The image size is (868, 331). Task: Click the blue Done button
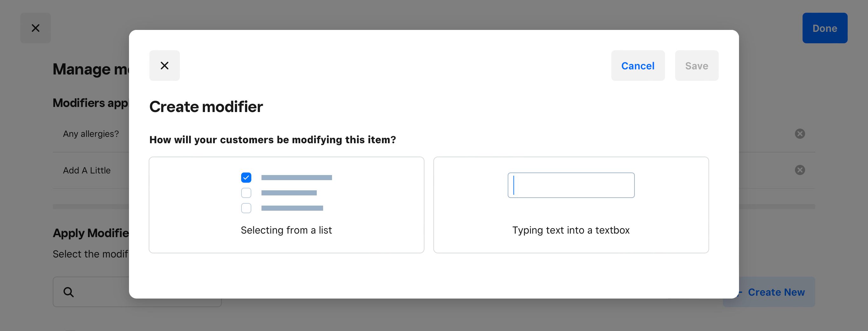click(x=824, y=28)
